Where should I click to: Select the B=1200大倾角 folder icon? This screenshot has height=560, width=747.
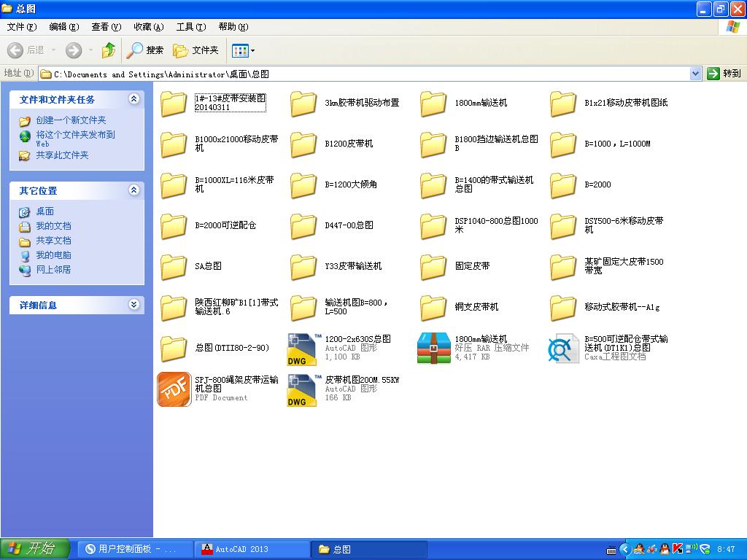[x=303, y=185]
